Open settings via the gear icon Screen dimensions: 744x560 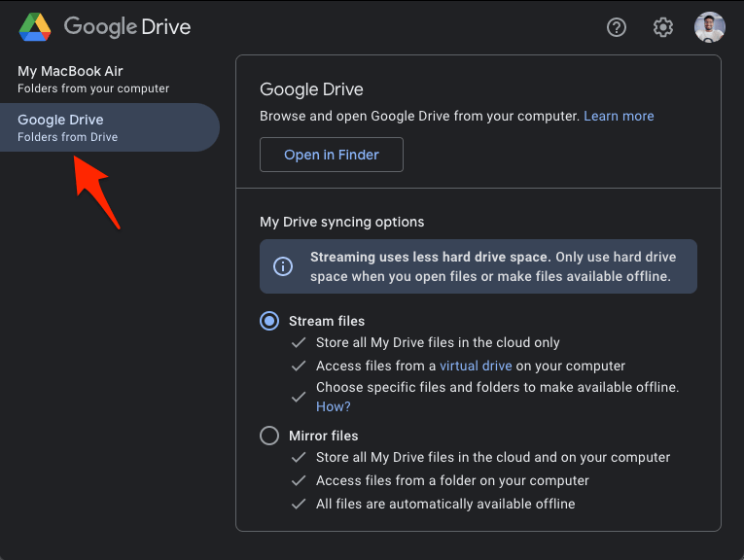pos(663,27)
